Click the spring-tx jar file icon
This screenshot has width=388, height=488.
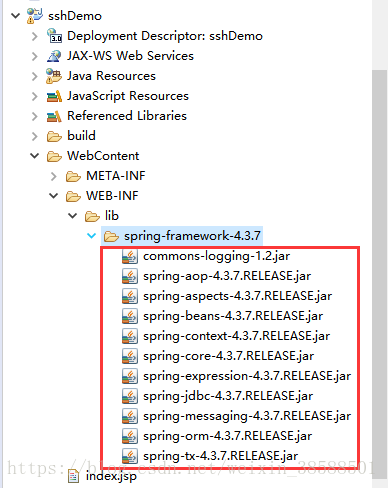pos(130,456)
